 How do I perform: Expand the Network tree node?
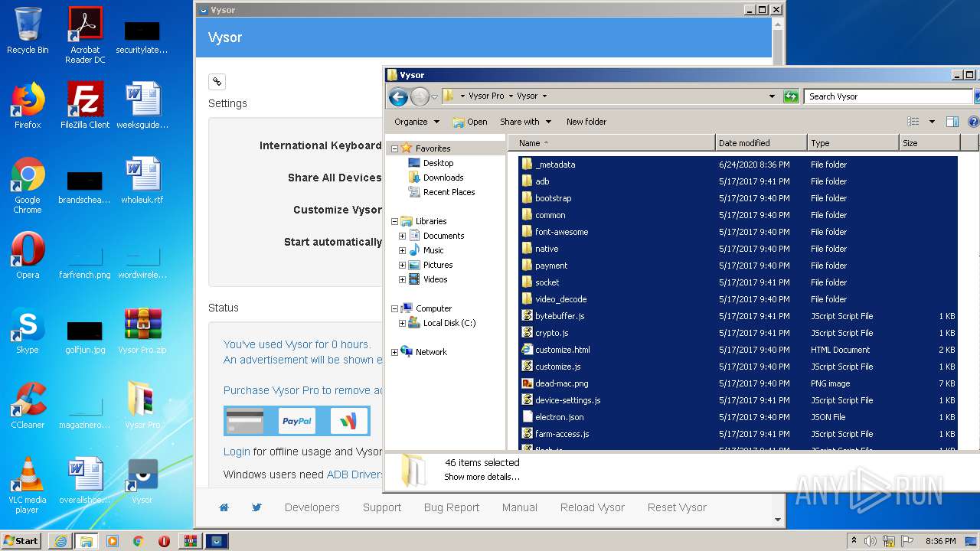click(x=395, y=352)
